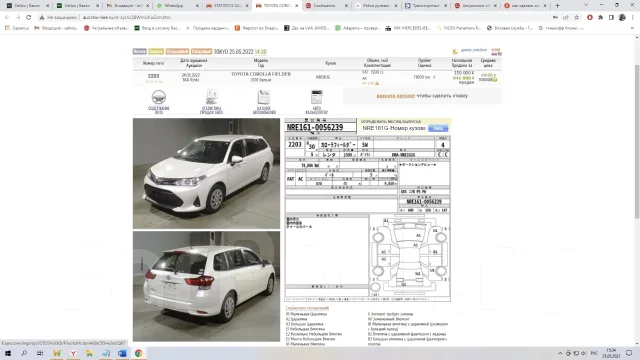
Task: Close the WhatsApp tab
Action: [x=198, y=6]
